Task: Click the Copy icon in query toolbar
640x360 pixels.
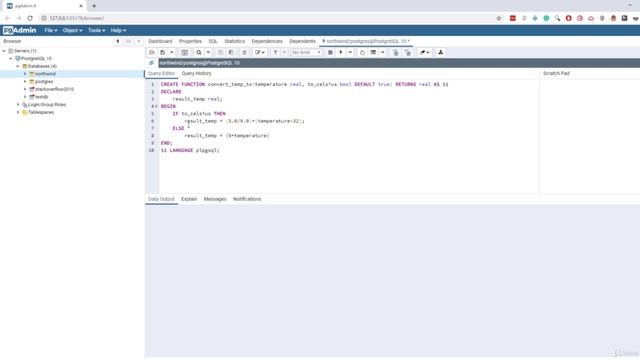Action: click(x=220, y=53)
